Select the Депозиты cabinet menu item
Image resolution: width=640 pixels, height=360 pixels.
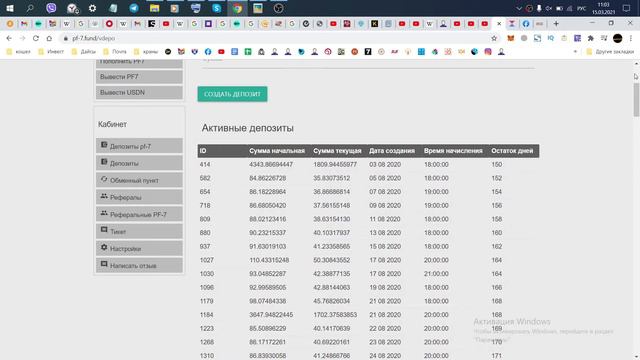139,163
